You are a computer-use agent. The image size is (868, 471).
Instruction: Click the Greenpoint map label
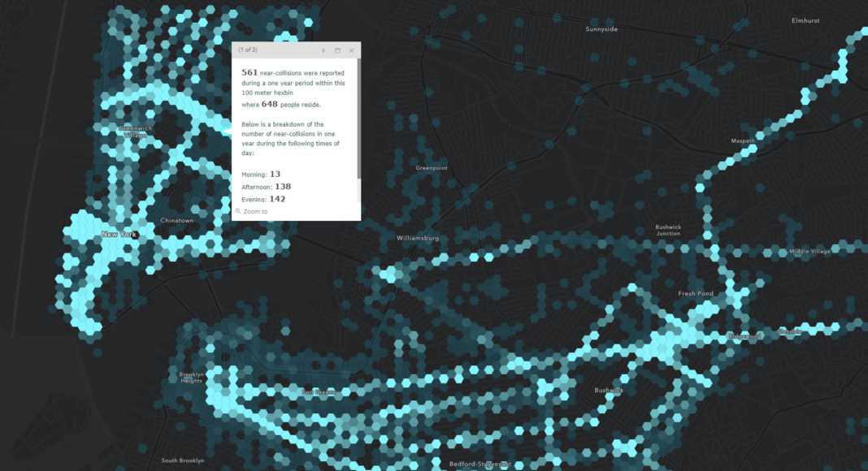(432, 167)
